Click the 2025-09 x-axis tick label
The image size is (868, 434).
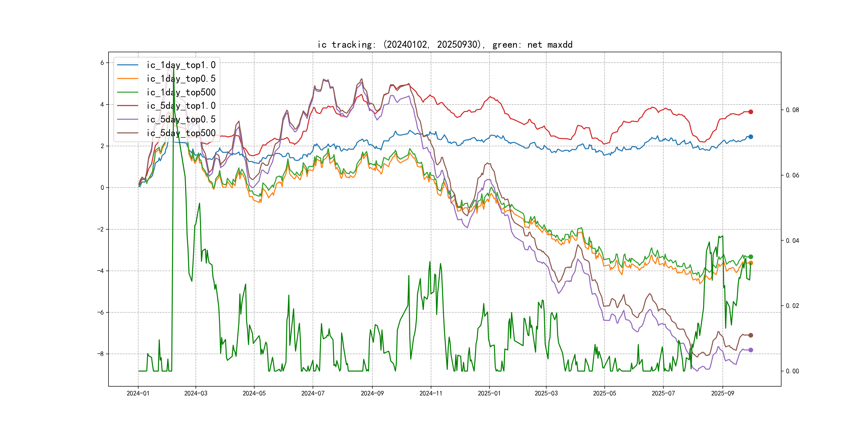point(723,393)
